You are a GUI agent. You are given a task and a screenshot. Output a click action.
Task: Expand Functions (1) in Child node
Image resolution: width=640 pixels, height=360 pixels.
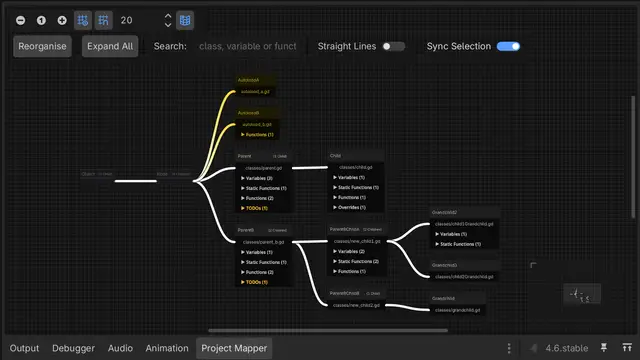pos(350,197)
